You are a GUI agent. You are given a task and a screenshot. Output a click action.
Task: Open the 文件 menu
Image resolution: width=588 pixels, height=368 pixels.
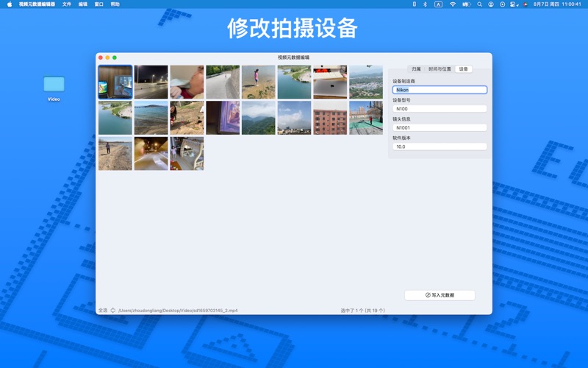tap(67, 4)
